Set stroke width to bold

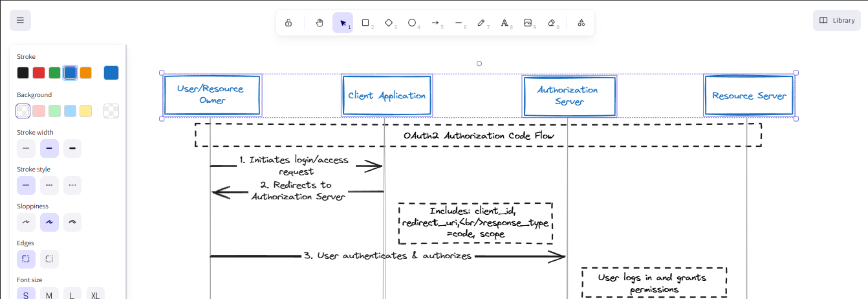49,148
